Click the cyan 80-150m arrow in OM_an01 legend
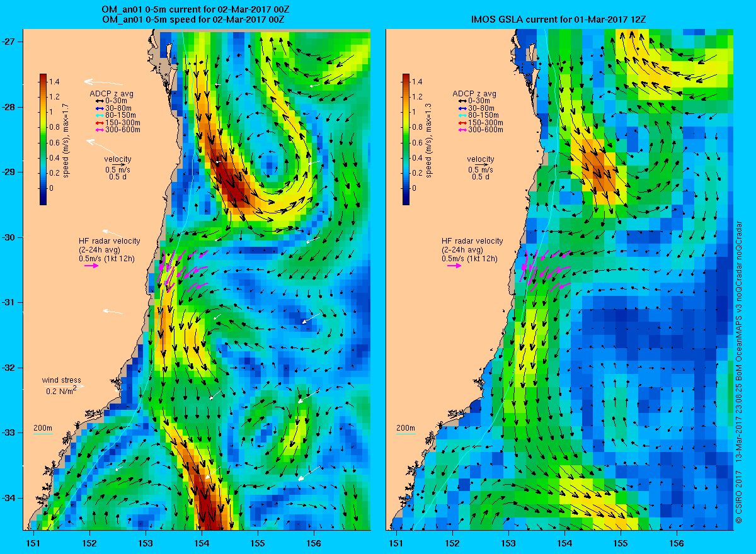 point(98,115)
